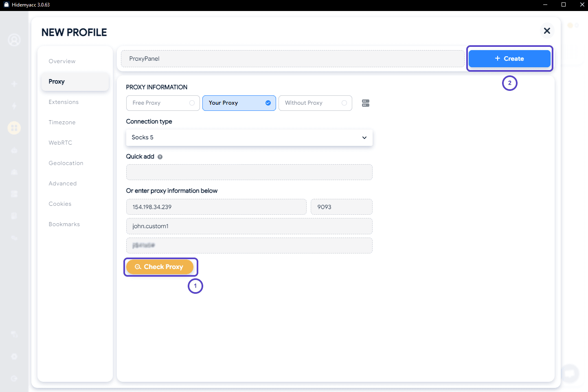The width and height of the screenshot is (588, 392).
Task: Open the Overview tab
Action: 62,61
